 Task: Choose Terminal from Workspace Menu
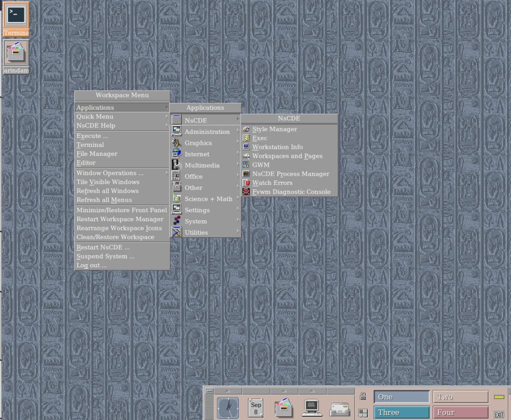[122, 145]
